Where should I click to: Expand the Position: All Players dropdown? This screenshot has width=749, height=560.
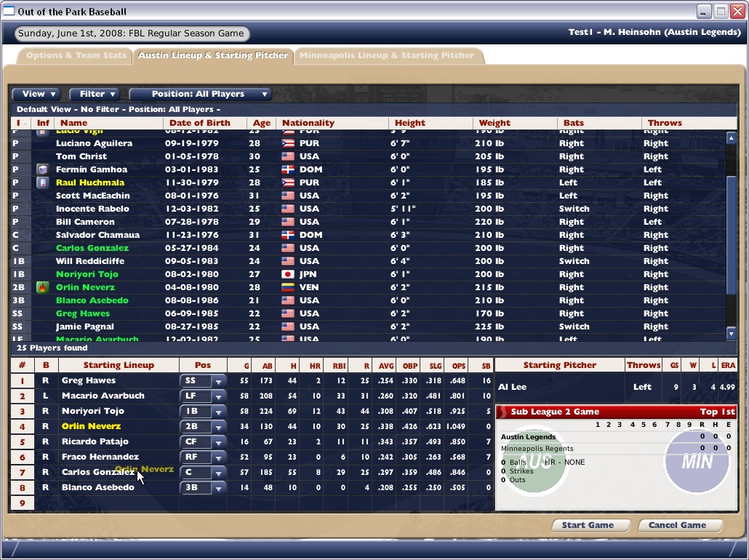200,94
